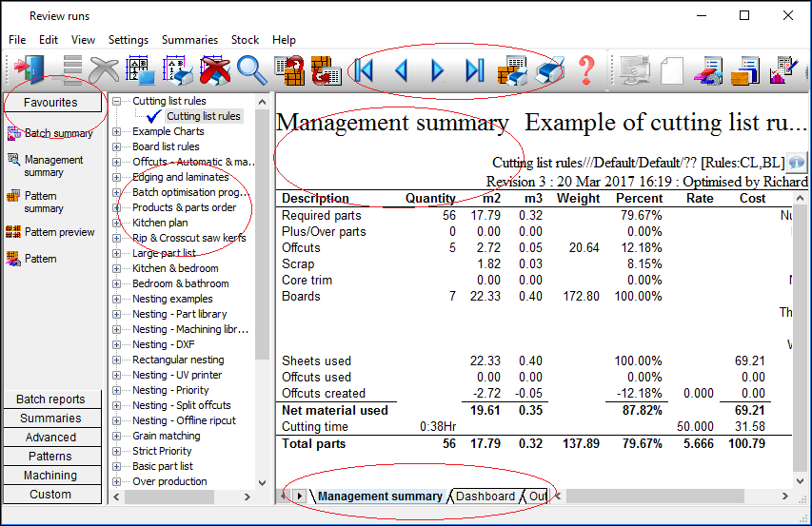Image resolution: width=812 pixels, height=526 pixels.
Task: Click the red X over printer icon
Action: coord(215,70)
